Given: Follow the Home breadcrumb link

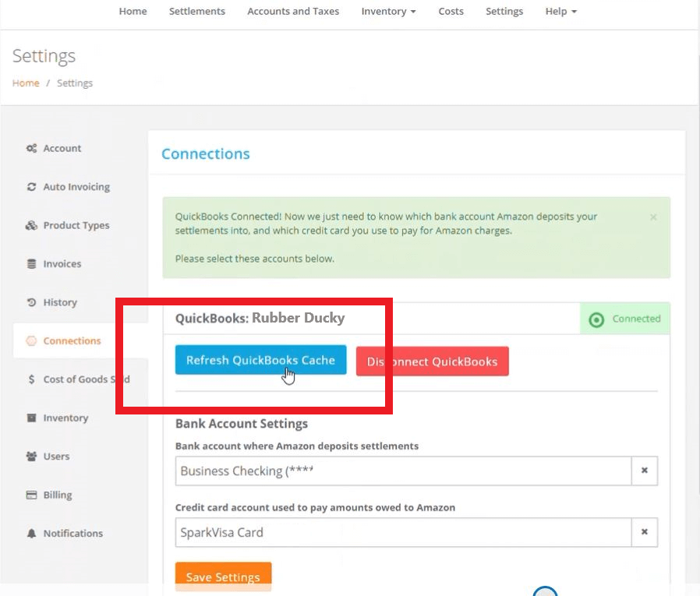Looking at the screenshot, I should (x=26, y=83).
